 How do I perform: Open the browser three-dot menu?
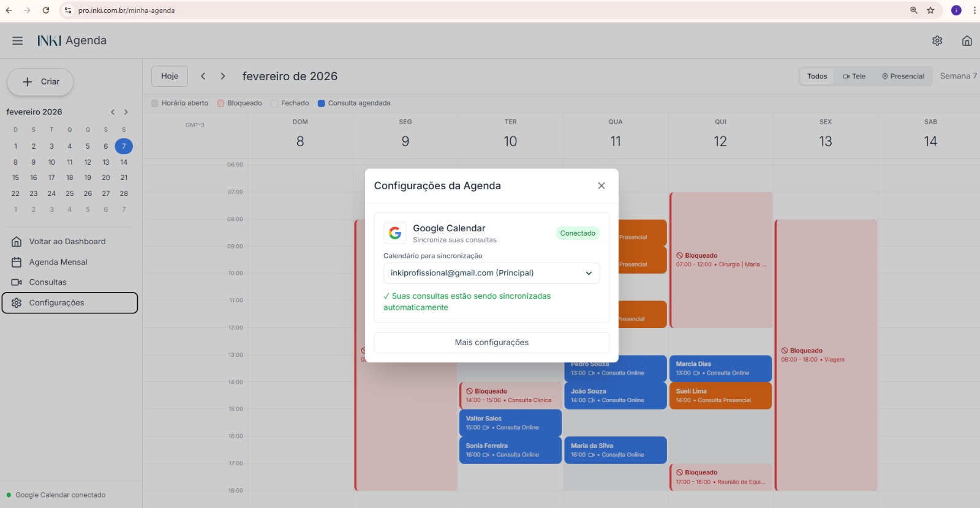tap(974, 10)
